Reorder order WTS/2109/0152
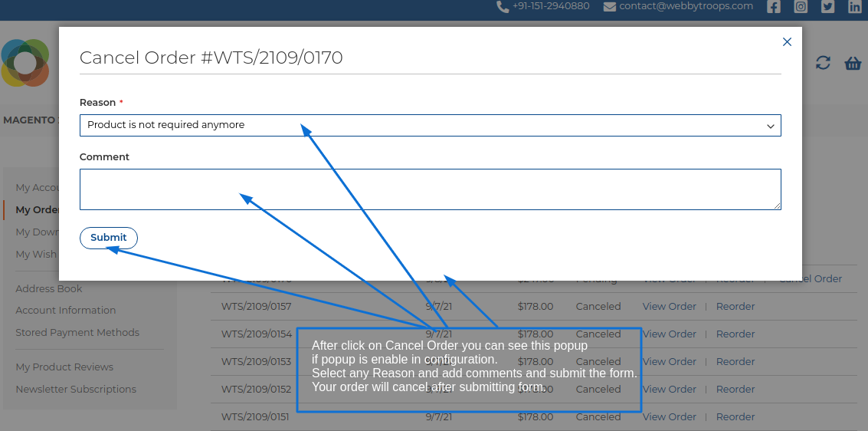The height and width of the screenshot is (431, 868). pyautogui.click(x=735, y=390)
